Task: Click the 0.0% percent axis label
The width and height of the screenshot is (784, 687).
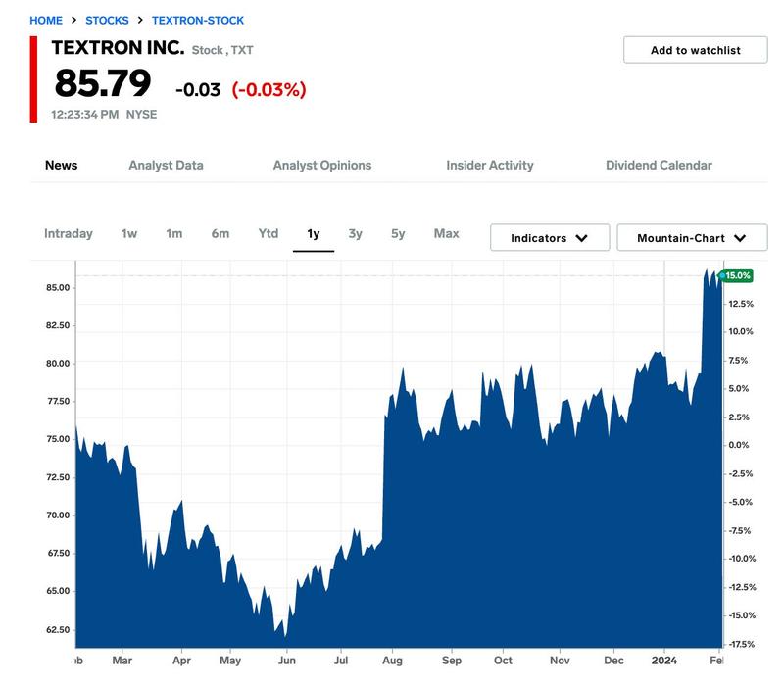Action: click(x=739, y=445)
